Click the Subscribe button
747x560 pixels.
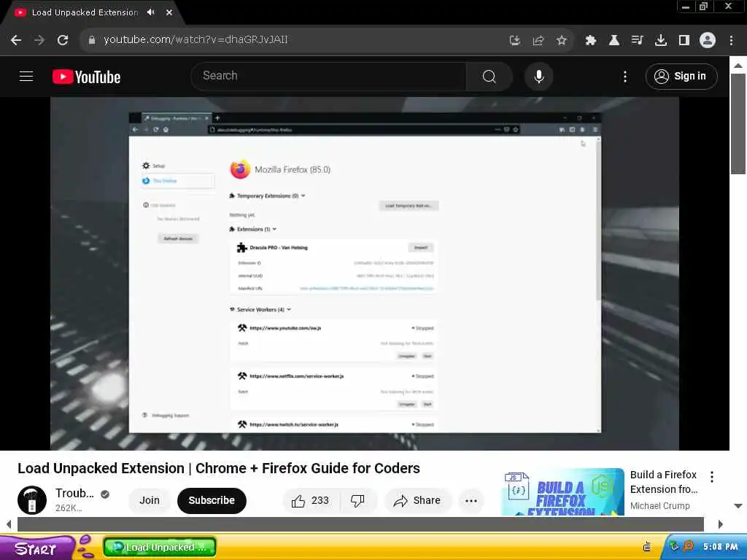pos(212,500)
